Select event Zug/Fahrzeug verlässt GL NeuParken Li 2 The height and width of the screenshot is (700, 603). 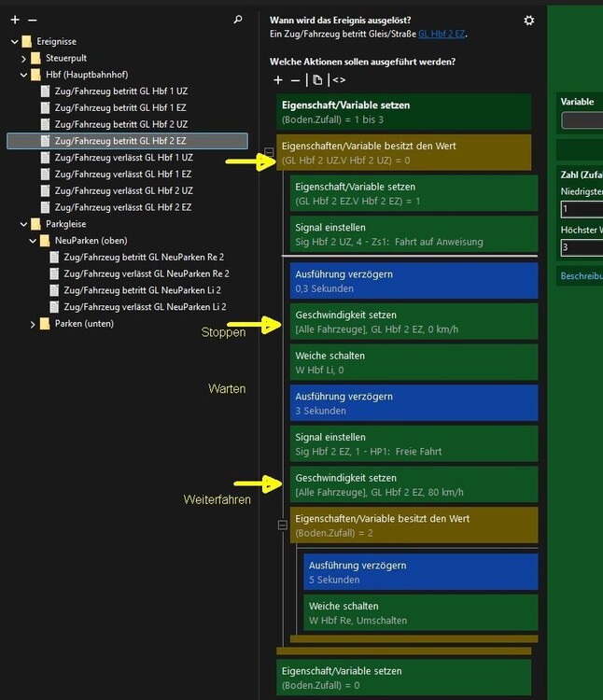coord(145,307)
